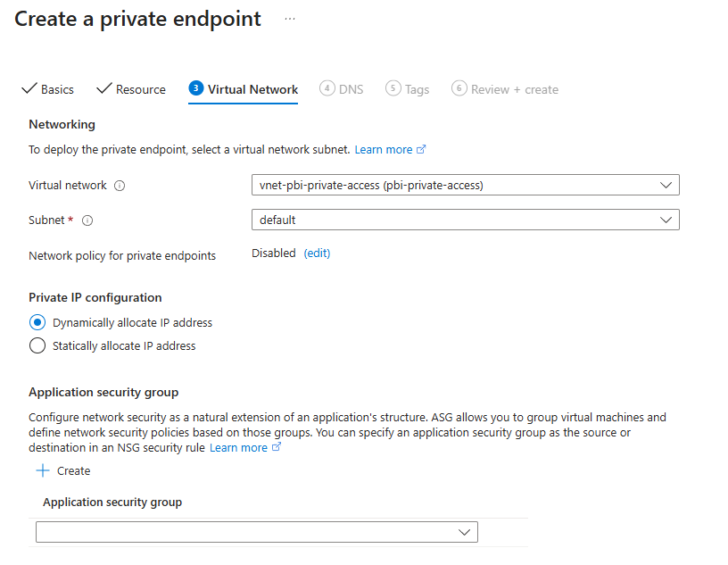This screenshot has width=728, height=565.
Task: Click Learn more link under Networking
Action: (x=384, y=149)
